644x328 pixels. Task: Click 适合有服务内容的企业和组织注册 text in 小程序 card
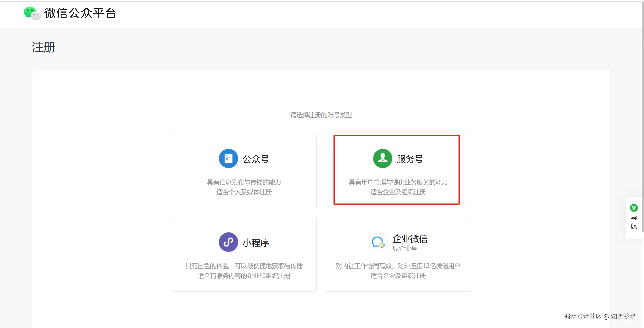244,276
